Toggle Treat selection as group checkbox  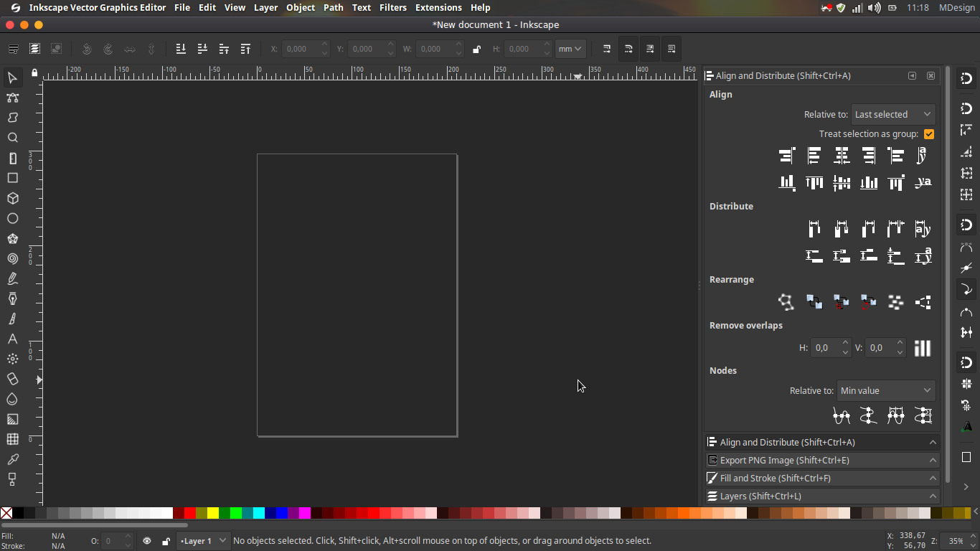(x=929, y=134)
